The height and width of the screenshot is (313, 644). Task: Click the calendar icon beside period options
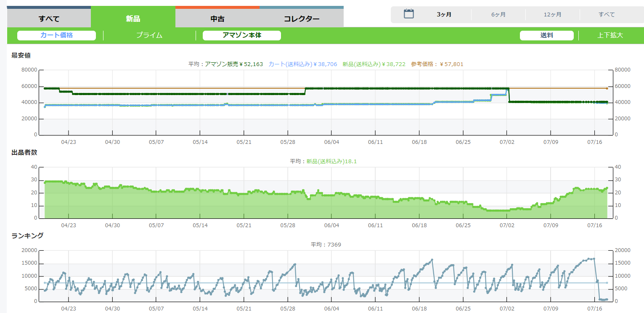(x=409, y=14)
